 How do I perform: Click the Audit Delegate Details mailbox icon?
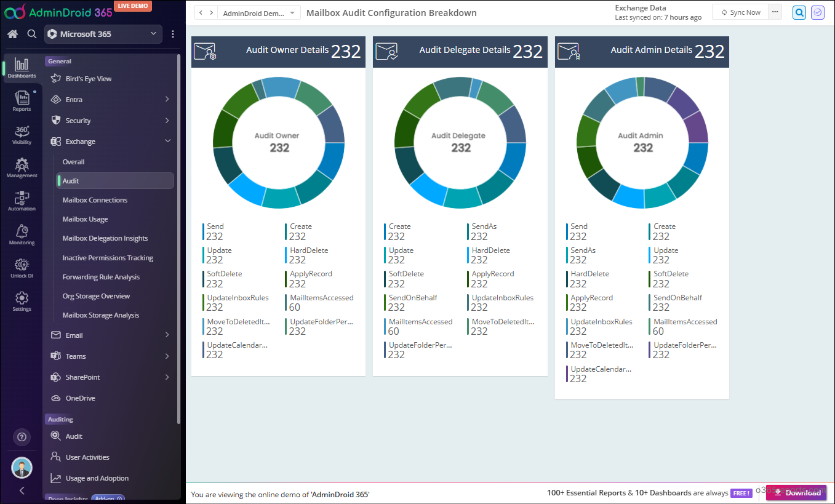coord(387,51)
